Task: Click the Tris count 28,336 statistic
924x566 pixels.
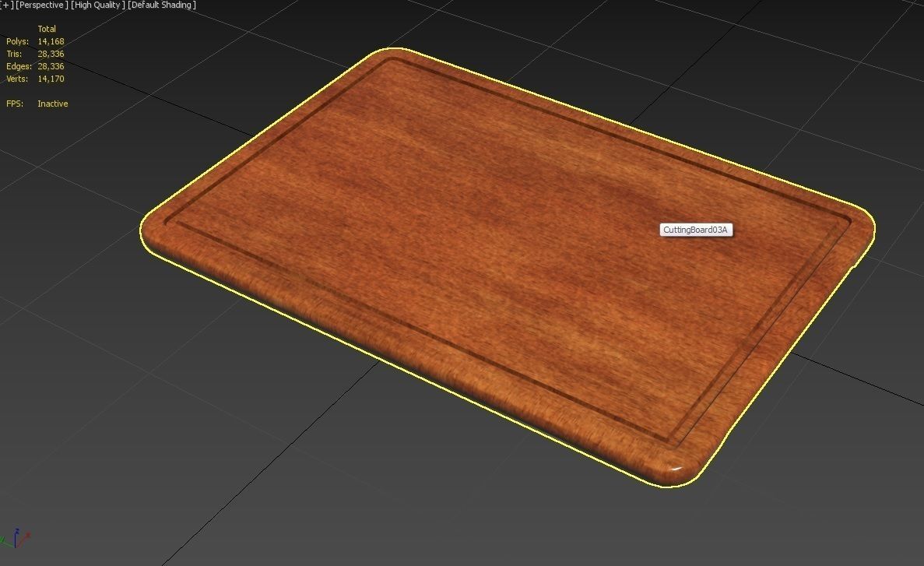Action: click(51, 54)
